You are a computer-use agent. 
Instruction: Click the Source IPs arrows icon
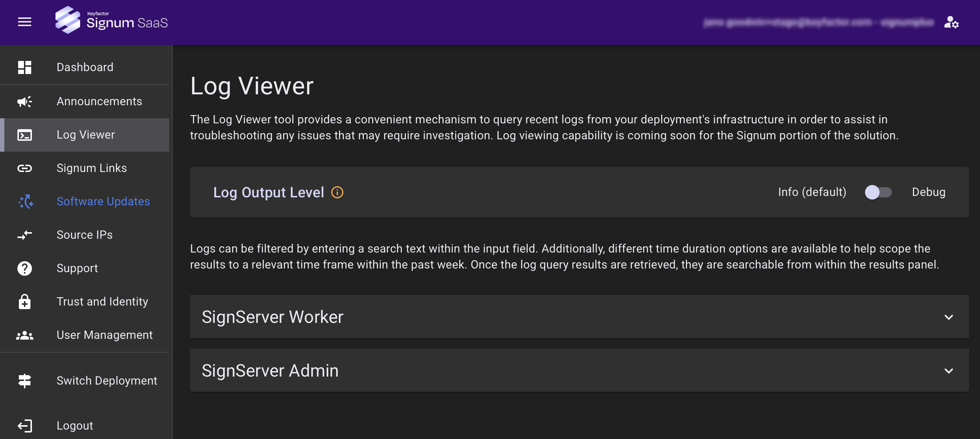(x=25, y=235)
